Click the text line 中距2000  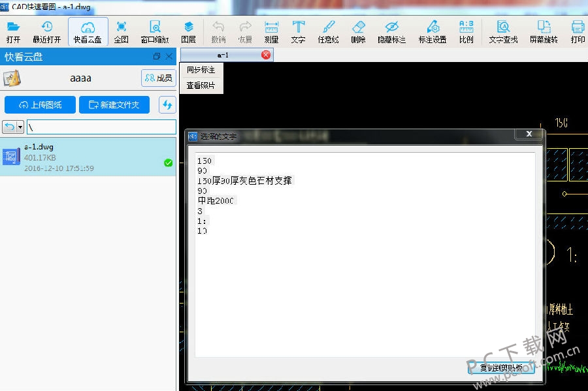[x=216, y=200]
